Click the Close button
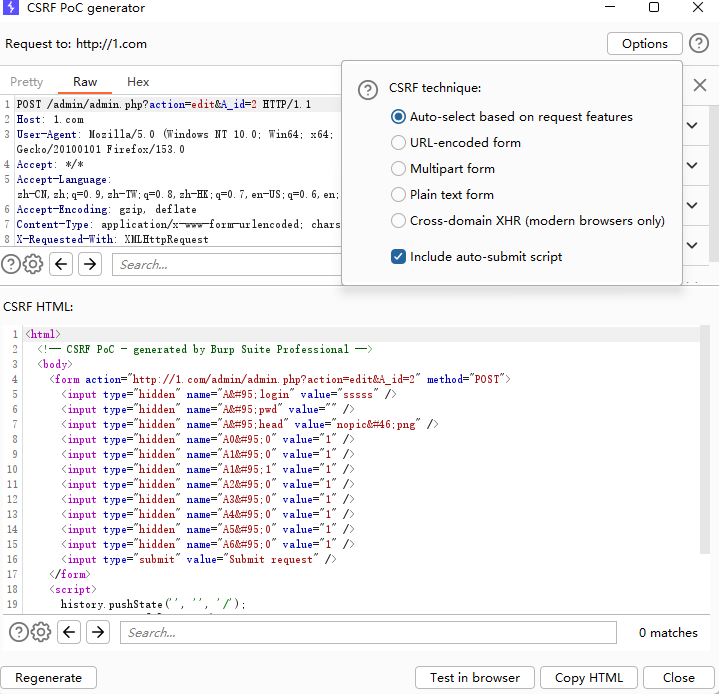 pos(679,677)
